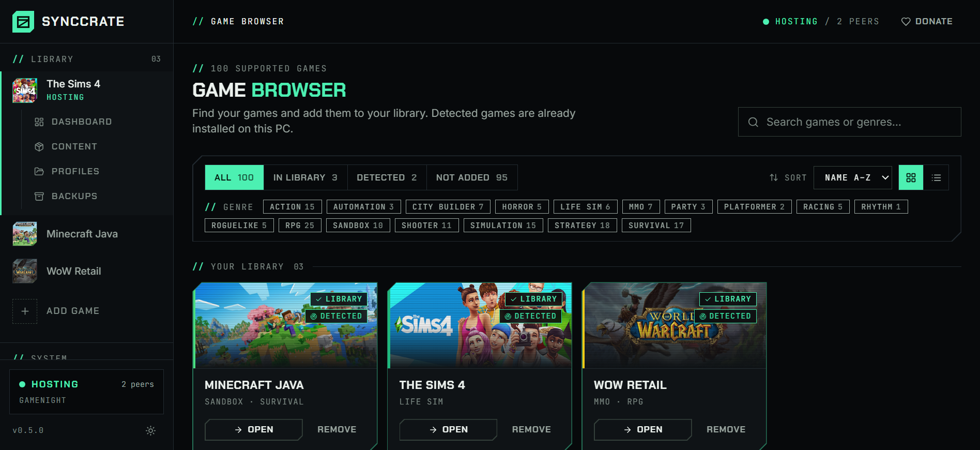This screenshot has height=450, width=980.
Task: Remove Minecraft Java from library
Action: point(337,430)
